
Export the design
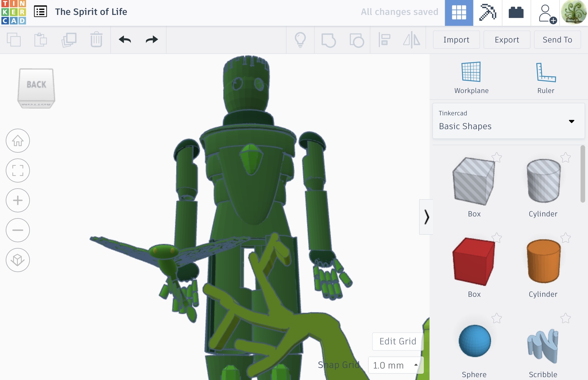(507, 40)
